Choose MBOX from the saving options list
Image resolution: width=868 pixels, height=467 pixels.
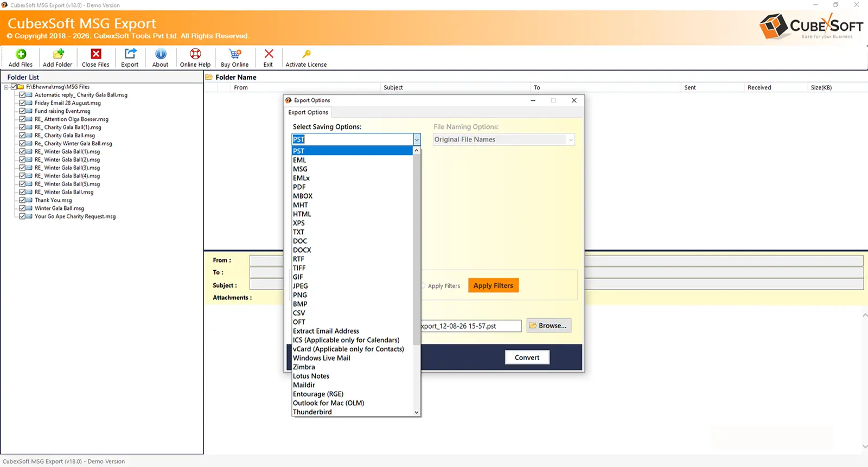(x=352, y=196)
